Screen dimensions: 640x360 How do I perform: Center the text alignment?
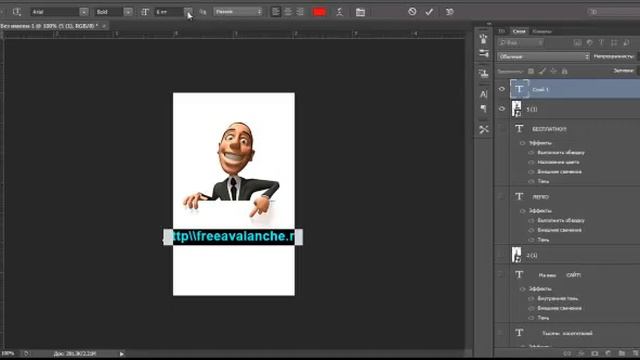288,12
